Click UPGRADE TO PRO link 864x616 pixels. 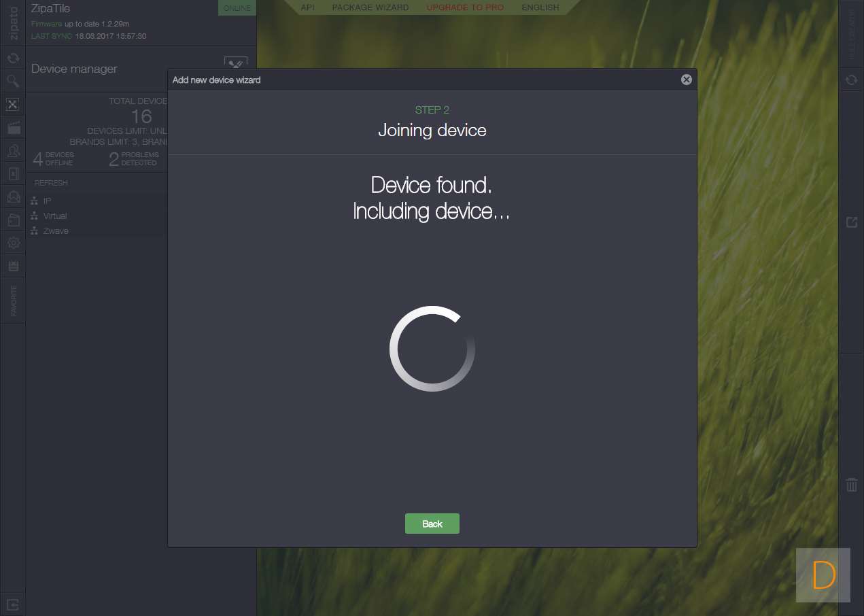pyautogui.click(x=465, y=7)
